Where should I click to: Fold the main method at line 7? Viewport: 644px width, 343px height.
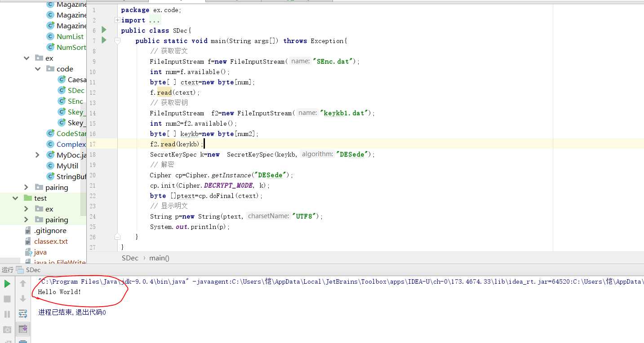click(x=117, y=41)
